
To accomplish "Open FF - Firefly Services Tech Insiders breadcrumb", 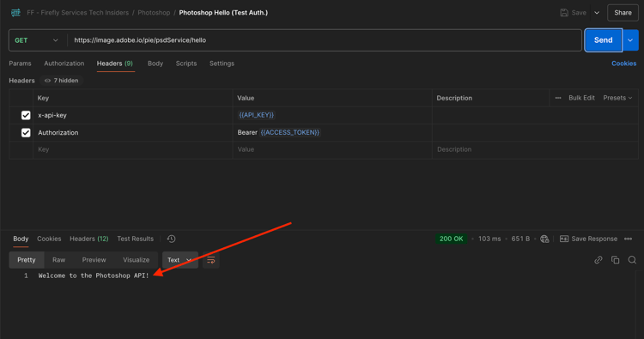I will coord(77,13).
